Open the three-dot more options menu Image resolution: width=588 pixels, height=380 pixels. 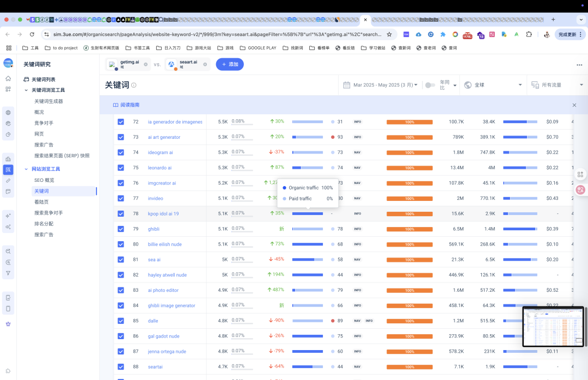point(579,65)
